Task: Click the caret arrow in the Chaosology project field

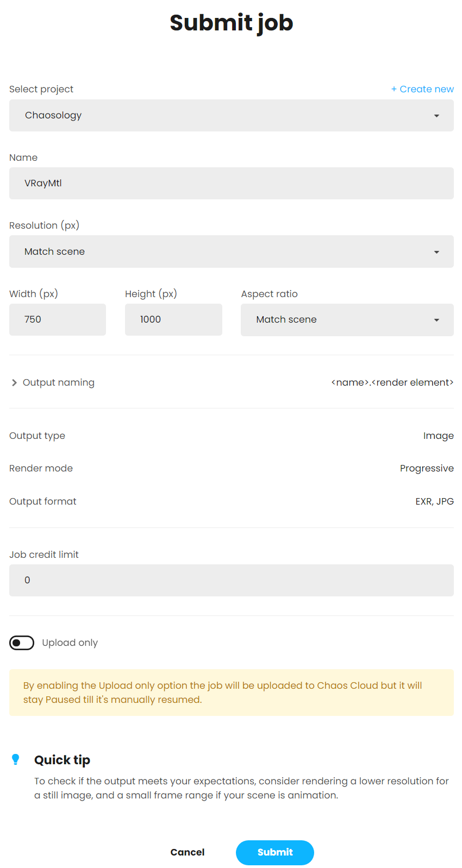Action: click(x=436, y=116)
